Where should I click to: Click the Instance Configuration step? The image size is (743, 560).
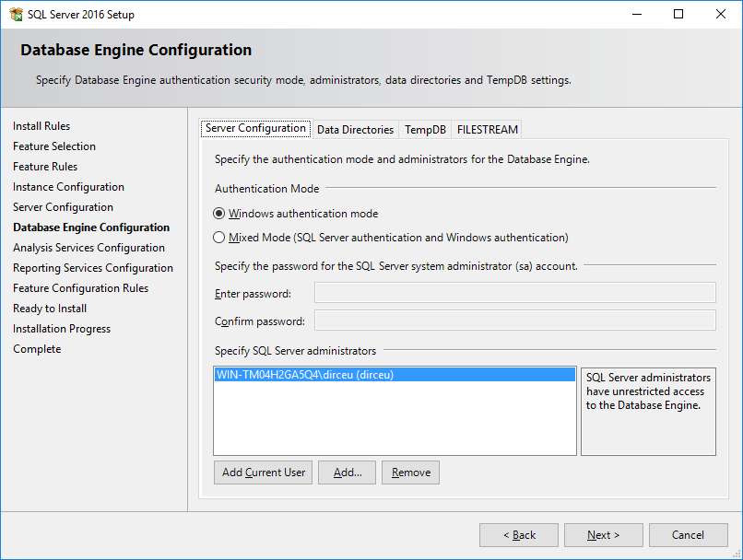coord(69,187)
